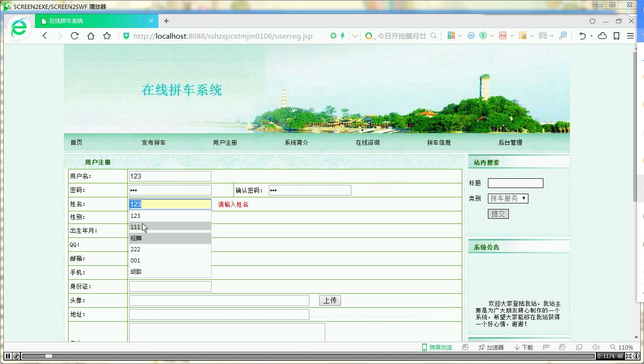Click the 密码 password field
The height and width of the screenshot is (364, 644).
click(x=170, y=190)
